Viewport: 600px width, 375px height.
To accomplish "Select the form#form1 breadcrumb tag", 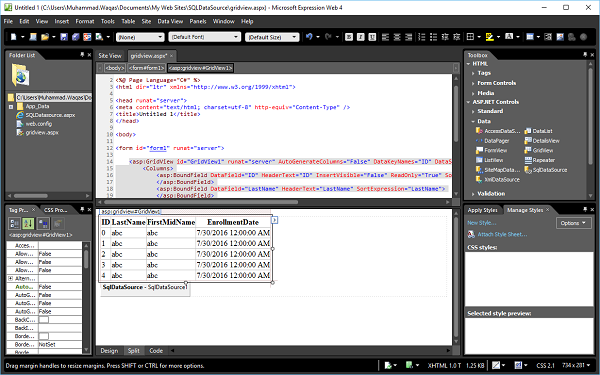I will coord(146,68).
